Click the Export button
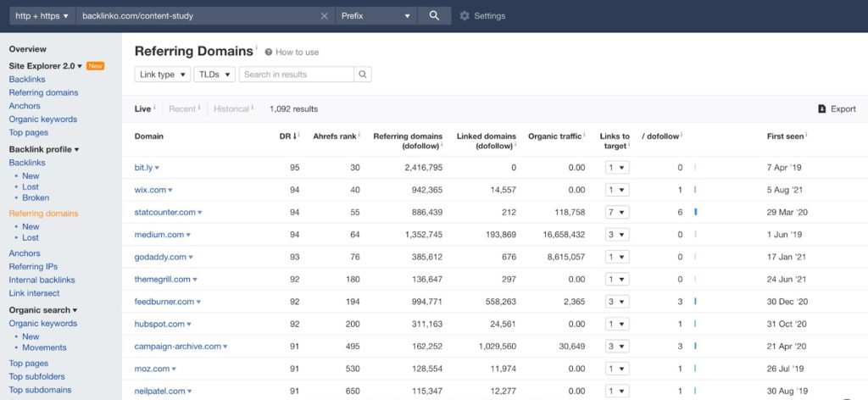This screenshot has width=868, height=400. pos(837,109)
